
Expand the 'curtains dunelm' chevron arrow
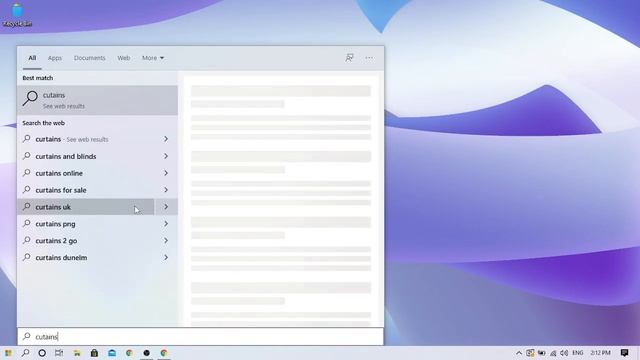(166, 258)
